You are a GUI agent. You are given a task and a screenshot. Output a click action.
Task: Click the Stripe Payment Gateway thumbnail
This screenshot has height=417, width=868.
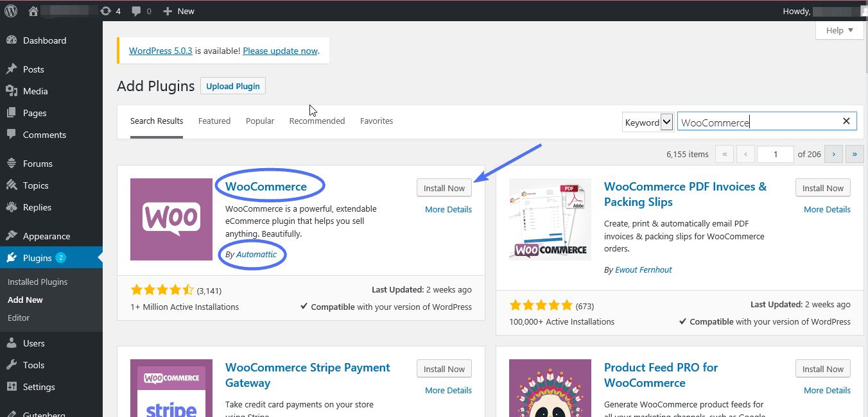pos(171,388)
